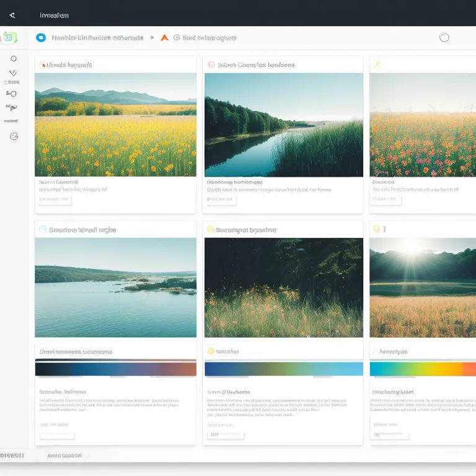
Task: Expand the small arrow chevron in the breadcrumb bar
Action: click(152, 38)
